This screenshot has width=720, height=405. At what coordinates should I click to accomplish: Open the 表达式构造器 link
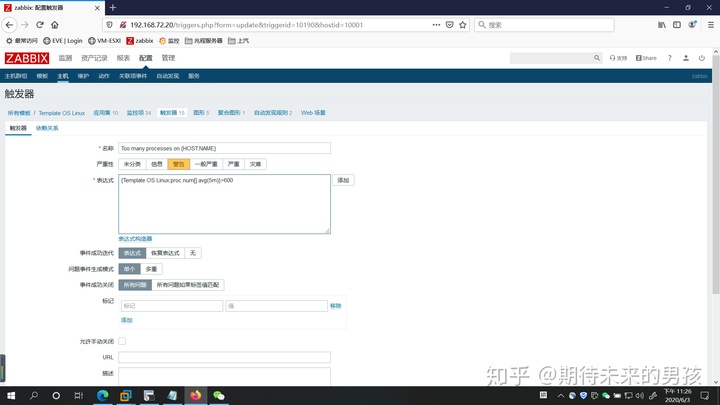[x=135, y=239]
